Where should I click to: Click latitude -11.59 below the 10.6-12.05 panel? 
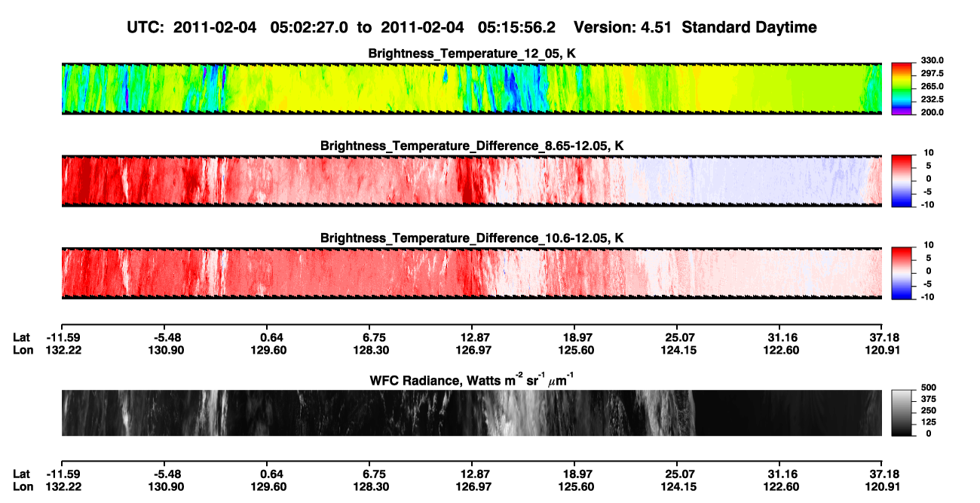pos(63,336)
